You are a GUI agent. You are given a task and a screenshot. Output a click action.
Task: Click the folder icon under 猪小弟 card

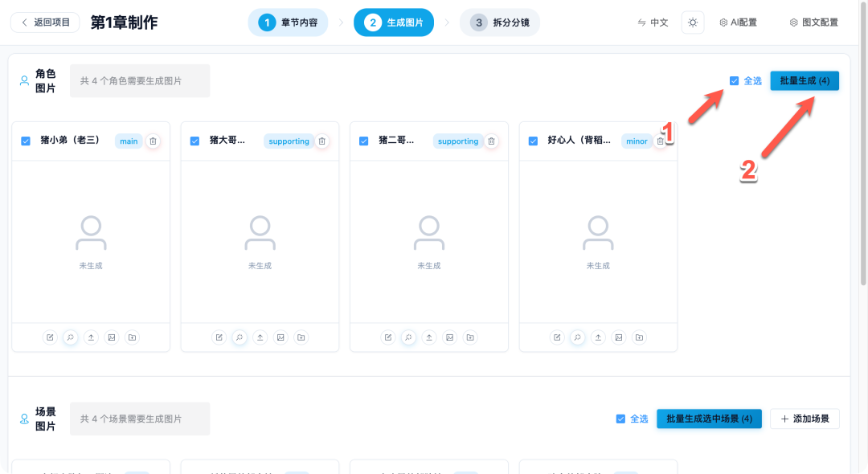[x=130, y=337]
